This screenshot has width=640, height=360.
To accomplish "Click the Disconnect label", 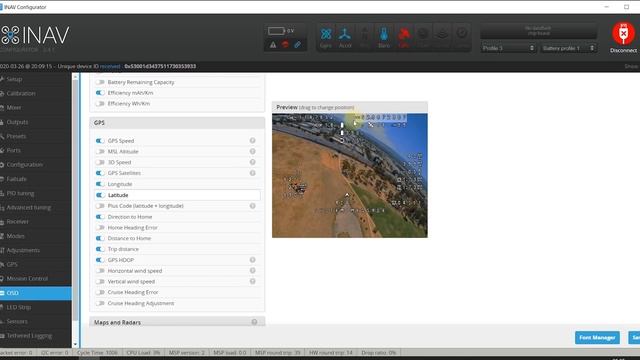I will [x=623, y=51].
